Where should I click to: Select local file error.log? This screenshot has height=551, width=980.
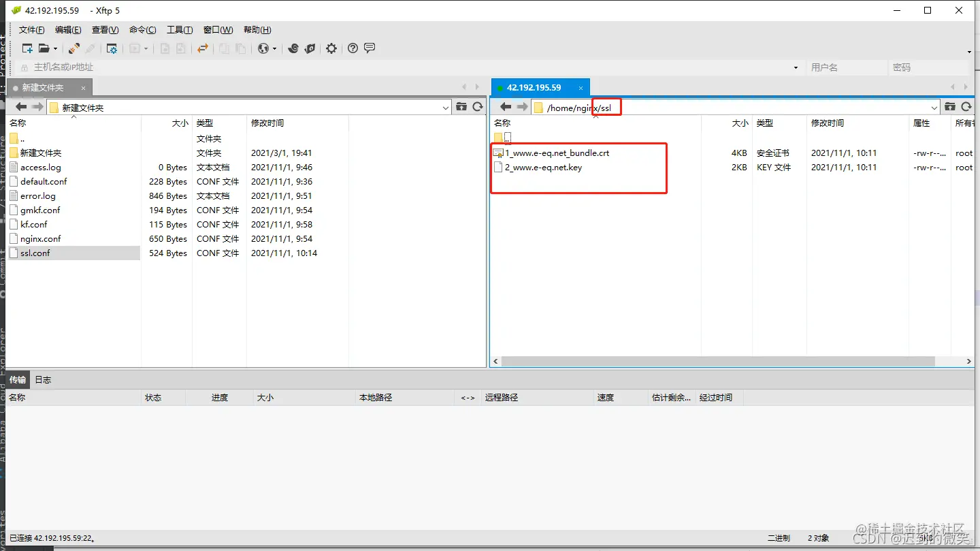click(38, 195)
